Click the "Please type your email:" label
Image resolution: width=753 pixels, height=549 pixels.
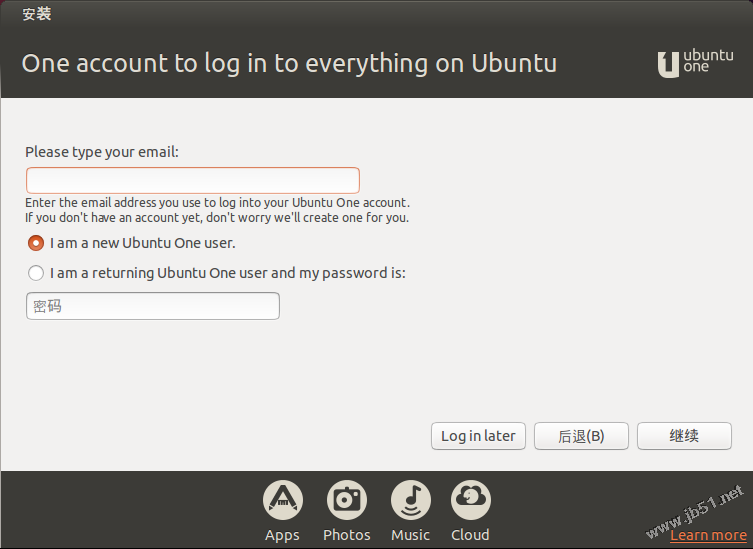point(101,152)
